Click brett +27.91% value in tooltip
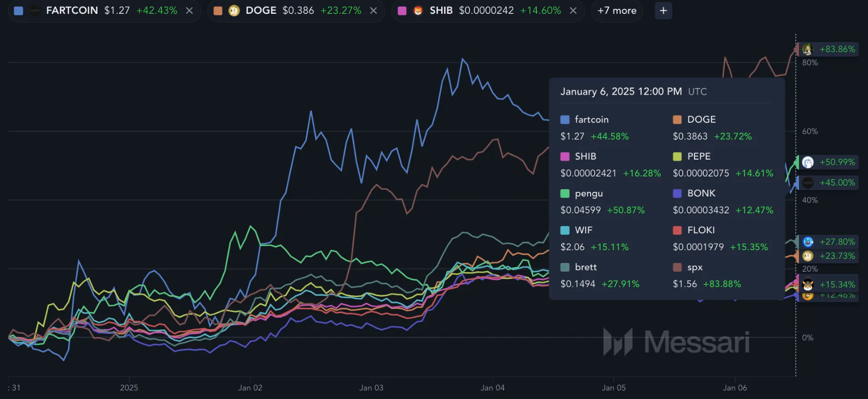This screenshot has width=868, height=399. pos(620,284)
